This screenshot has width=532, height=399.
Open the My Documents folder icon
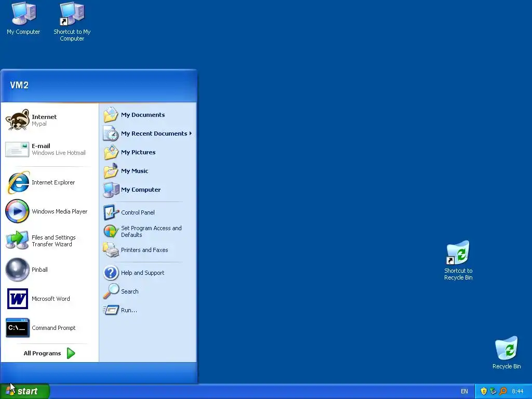coord(111,115)
